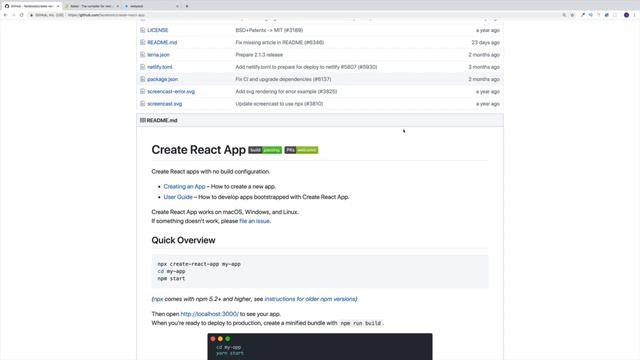Click file icon beside package.json

click(x=142, y=79)
